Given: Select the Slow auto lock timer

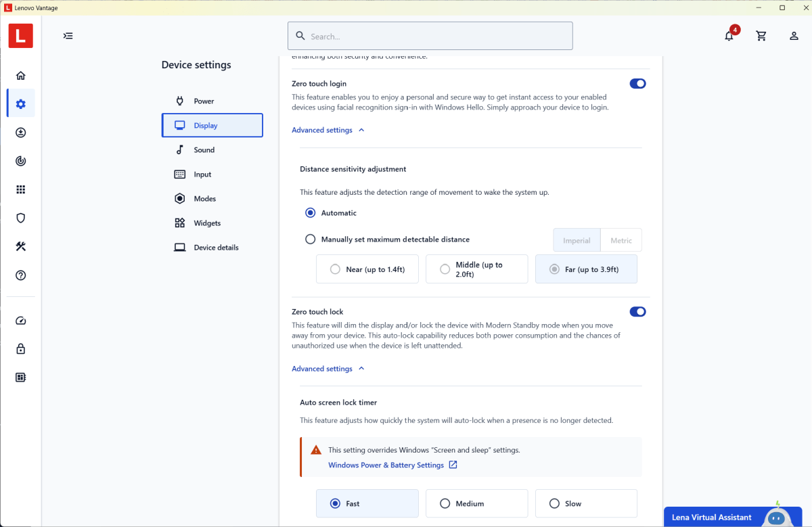Looking at the screenshot, I should (587, 503).
